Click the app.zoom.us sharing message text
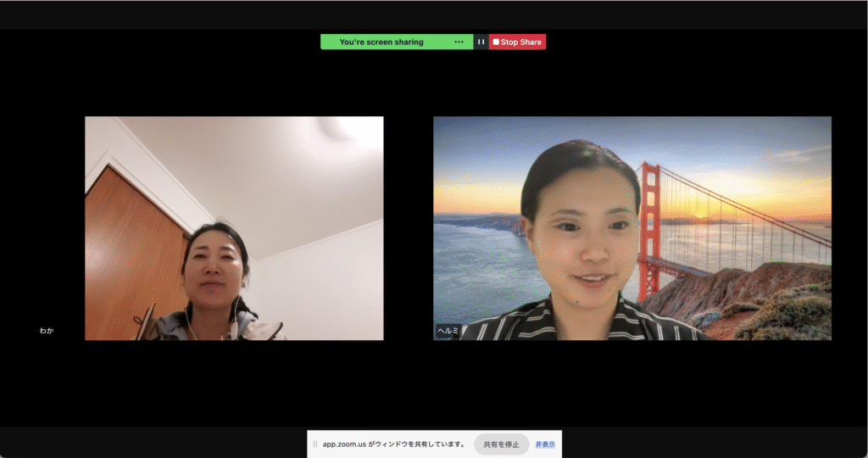The image size is (868, 458). point(393,444)
